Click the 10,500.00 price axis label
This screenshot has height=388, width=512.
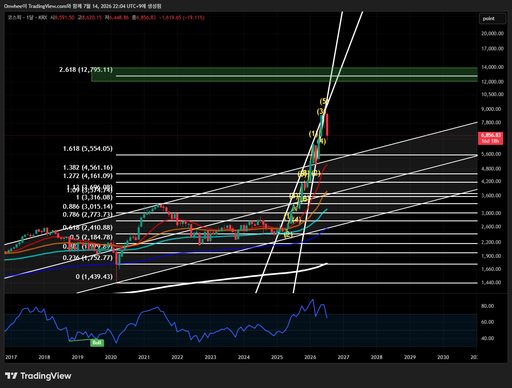(x=492, y=94)
